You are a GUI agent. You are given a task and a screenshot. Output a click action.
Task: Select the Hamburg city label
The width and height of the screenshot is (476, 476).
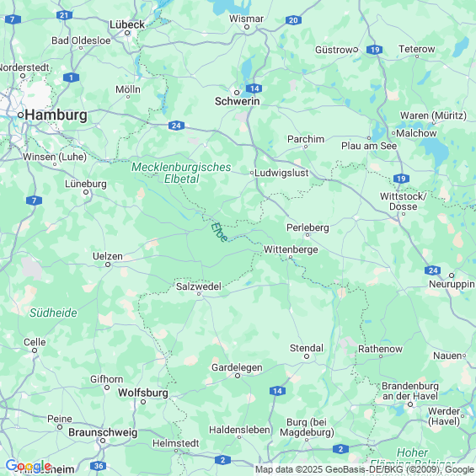tap(56, 115)
